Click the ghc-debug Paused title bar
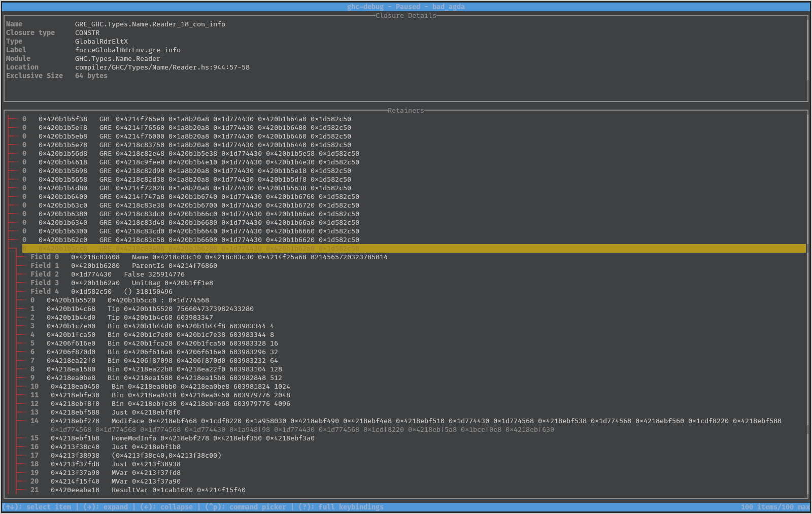812x514 pixels. tap(405, 7)
